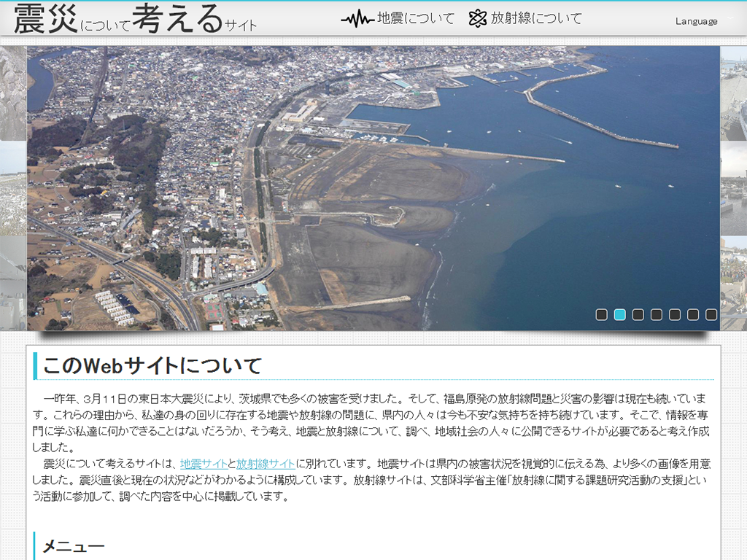Click the メニュー heading
The height and width of the screenshot is (560, 747).
click(74, 546)
